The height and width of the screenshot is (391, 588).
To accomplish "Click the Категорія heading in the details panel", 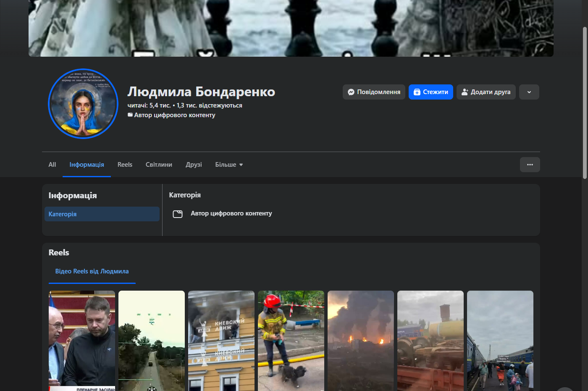I will (x=185, y=195).
